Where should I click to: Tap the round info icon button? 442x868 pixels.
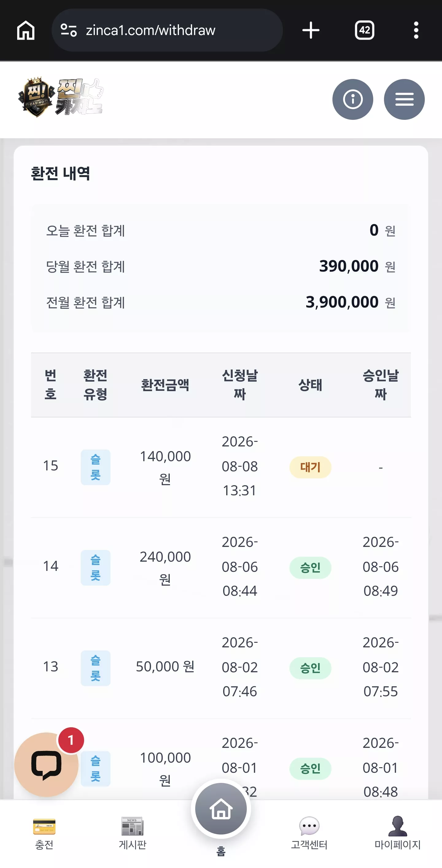point(352,100)
